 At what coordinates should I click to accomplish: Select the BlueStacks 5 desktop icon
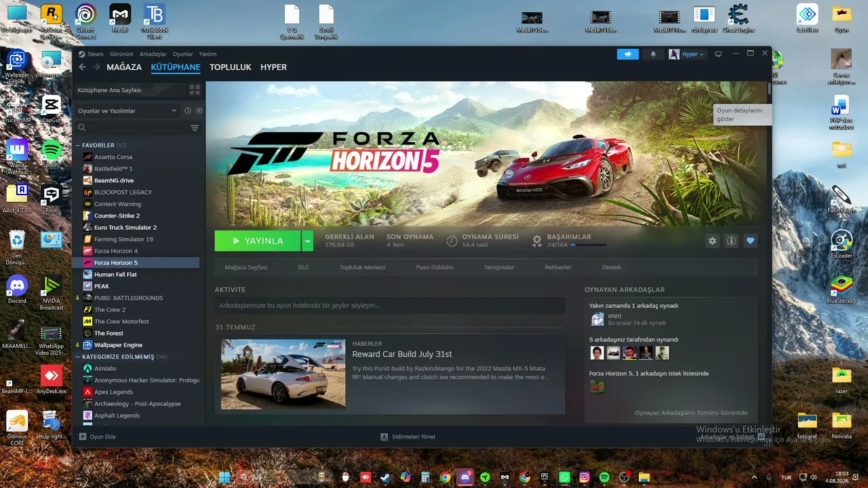click(x=842, y=289)
